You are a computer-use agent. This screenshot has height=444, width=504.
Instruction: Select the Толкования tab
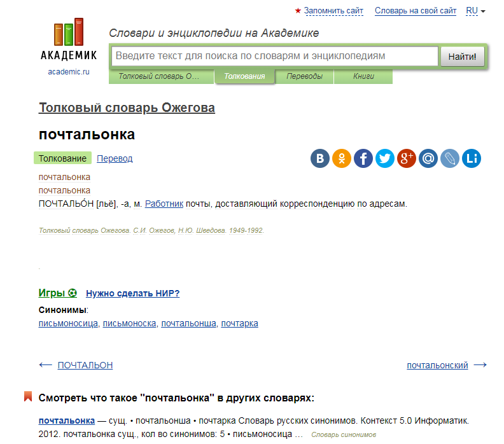tap(244, 76)
